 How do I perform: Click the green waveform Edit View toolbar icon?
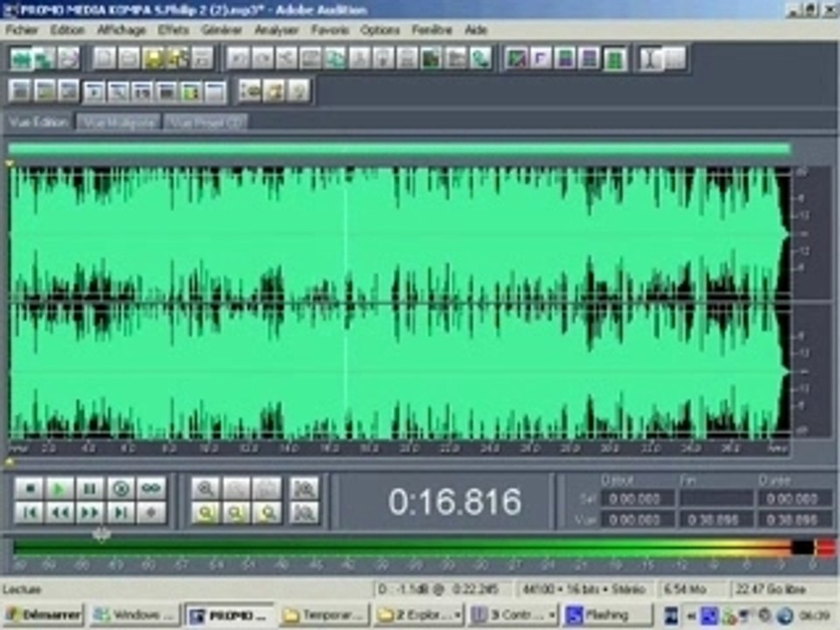(21, 58)
